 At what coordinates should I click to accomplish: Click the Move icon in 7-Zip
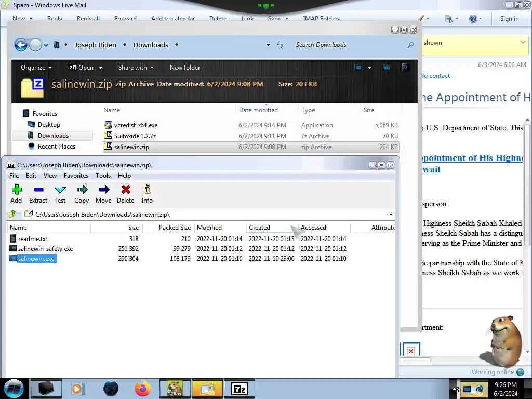(104, 190)
